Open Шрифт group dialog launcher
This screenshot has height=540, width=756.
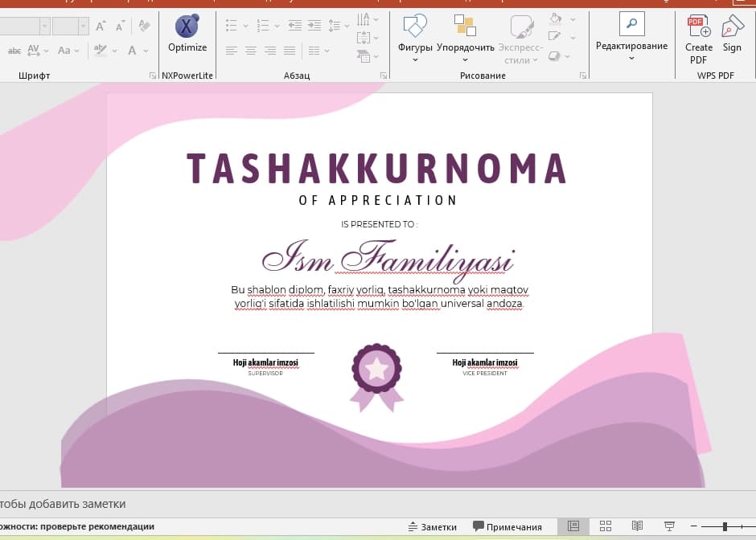pos(153,76)
